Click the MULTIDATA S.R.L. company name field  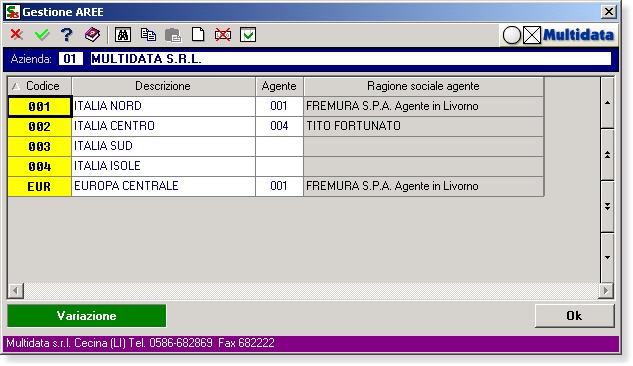click(x=350, y=59)
